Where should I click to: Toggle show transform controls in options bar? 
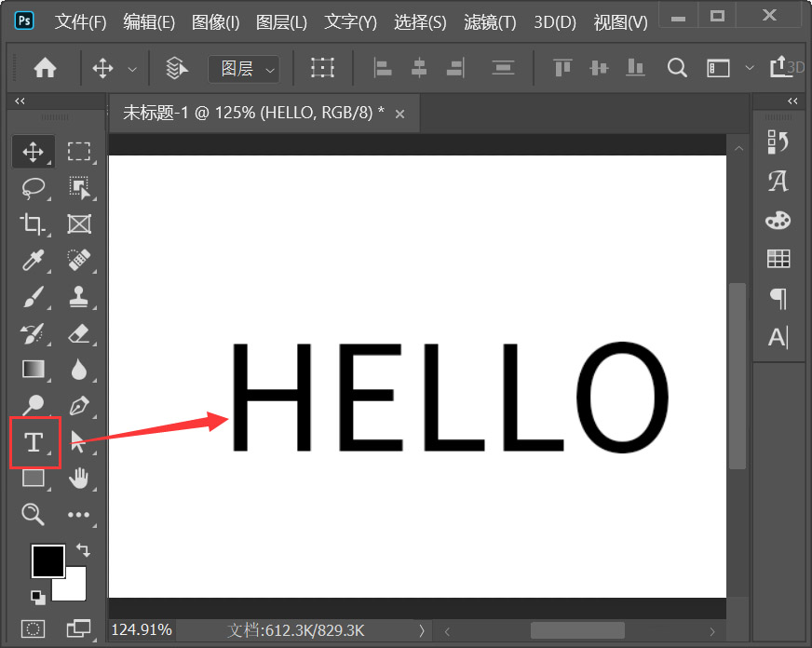(322, 67)
